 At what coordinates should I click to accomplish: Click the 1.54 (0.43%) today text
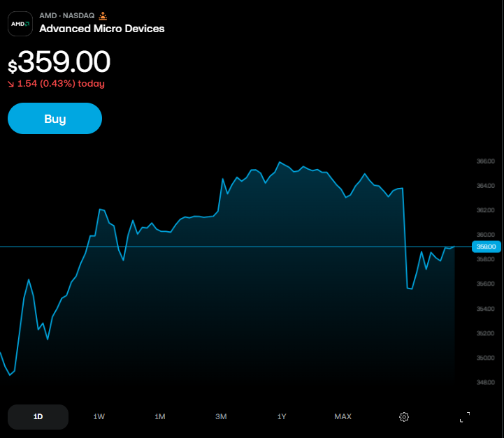pyautogui.click(x=61, y=84)
